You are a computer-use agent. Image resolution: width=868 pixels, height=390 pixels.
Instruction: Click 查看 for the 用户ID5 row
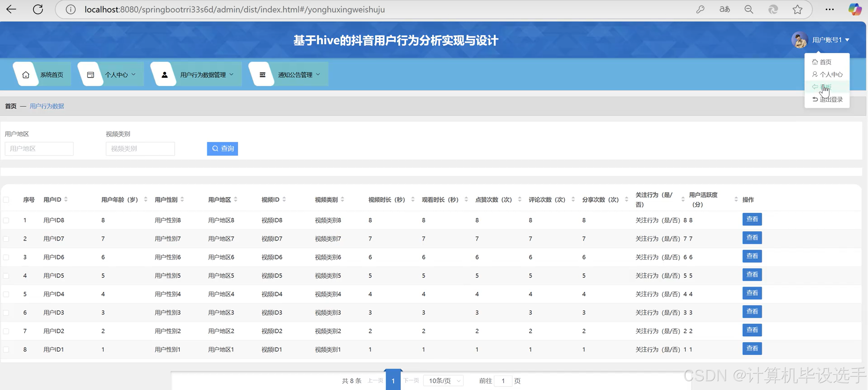[752, 275]
